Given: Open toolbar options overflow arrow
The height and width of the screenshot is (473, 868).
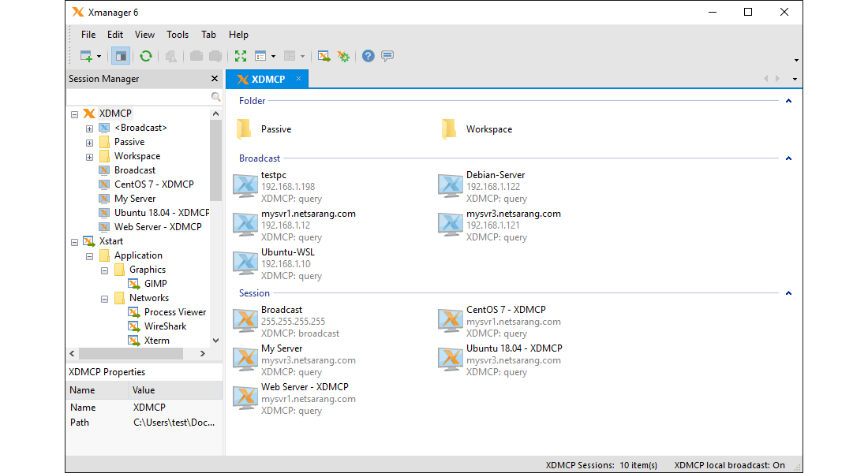Looking at the screenshot, I should point(796,60).
